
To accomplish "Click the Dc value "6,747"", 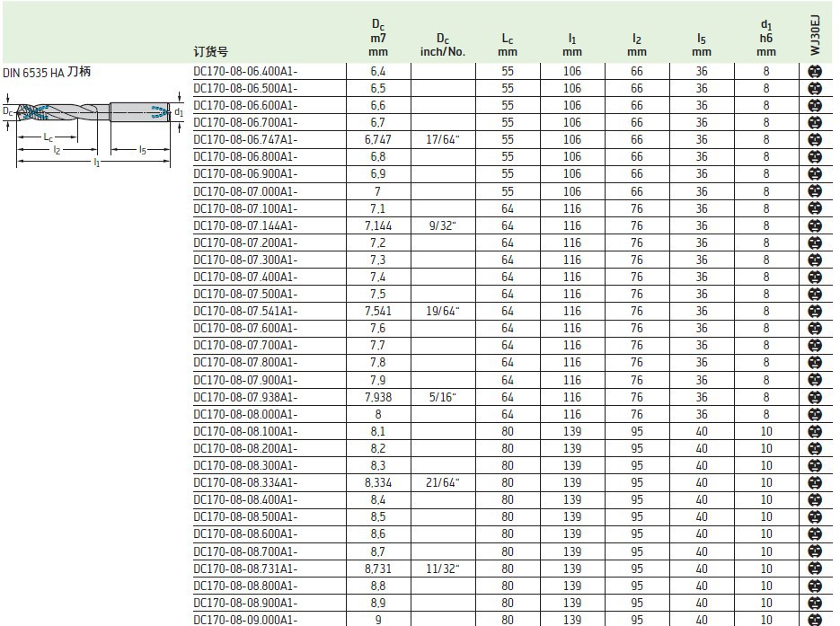I will [x=378, y=140].
